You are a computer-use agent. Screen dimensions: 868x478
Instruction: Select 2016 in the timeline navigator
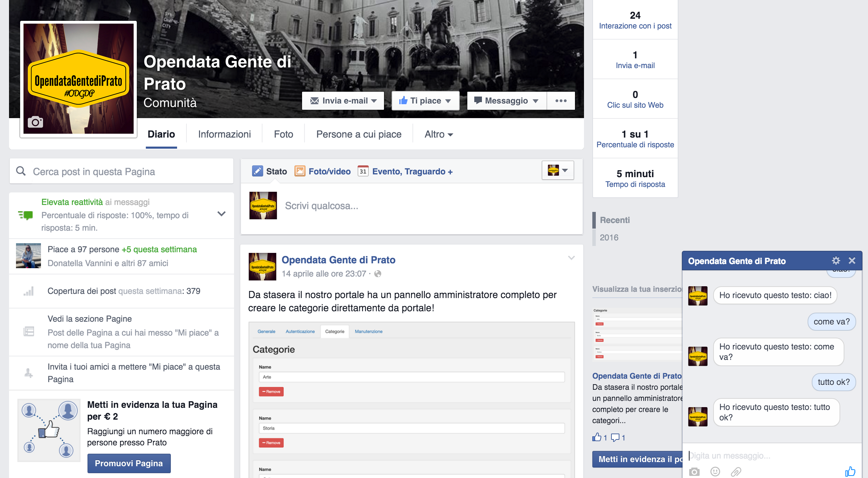click(609, 238)
